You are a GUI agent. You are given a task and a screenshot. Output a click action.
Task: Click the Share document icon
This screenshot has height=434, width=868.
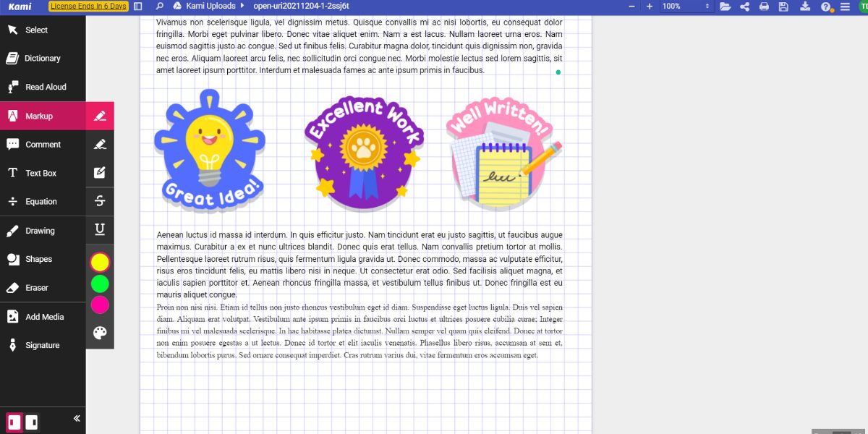click(745, 7)
